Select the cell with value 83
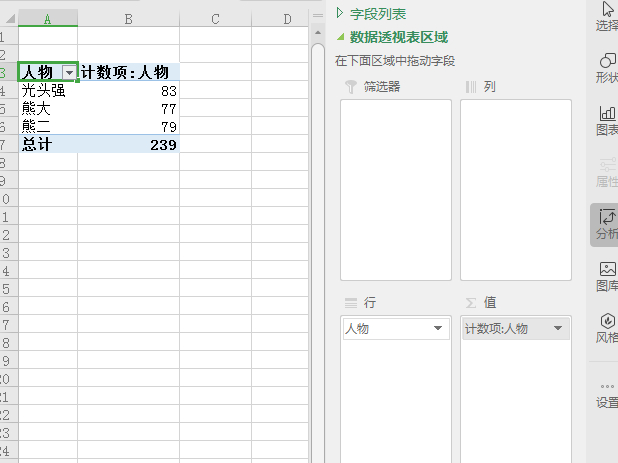 click(x=128, y=90)
